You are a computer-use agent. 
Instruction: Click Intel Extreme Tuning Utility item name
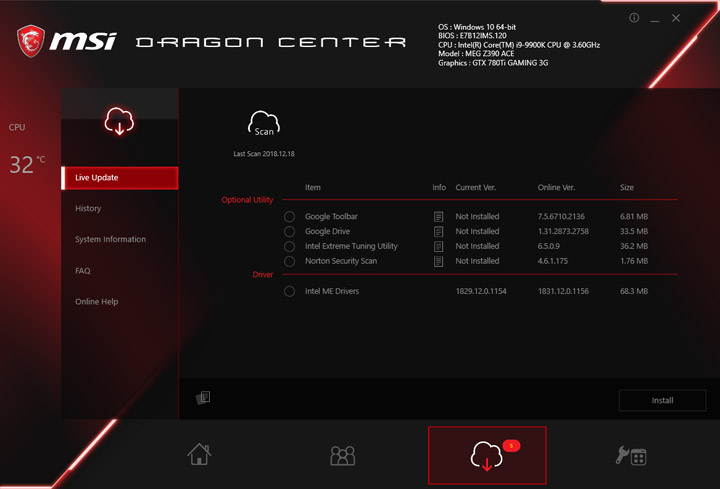pyautogui.click(x=351, y=246)
